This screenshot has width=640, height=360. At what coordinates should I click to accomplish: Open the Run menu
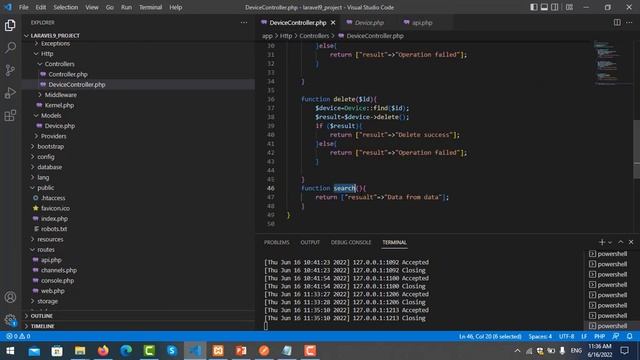[x=126, y=7]
